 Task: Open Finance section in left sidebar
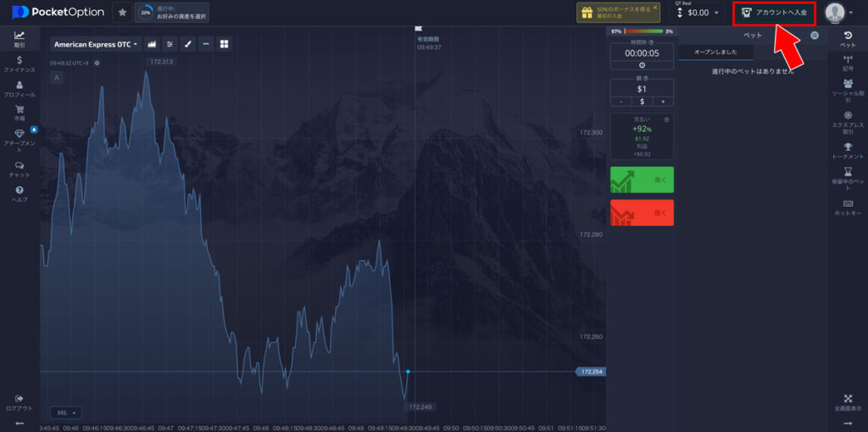pos(19,64)
